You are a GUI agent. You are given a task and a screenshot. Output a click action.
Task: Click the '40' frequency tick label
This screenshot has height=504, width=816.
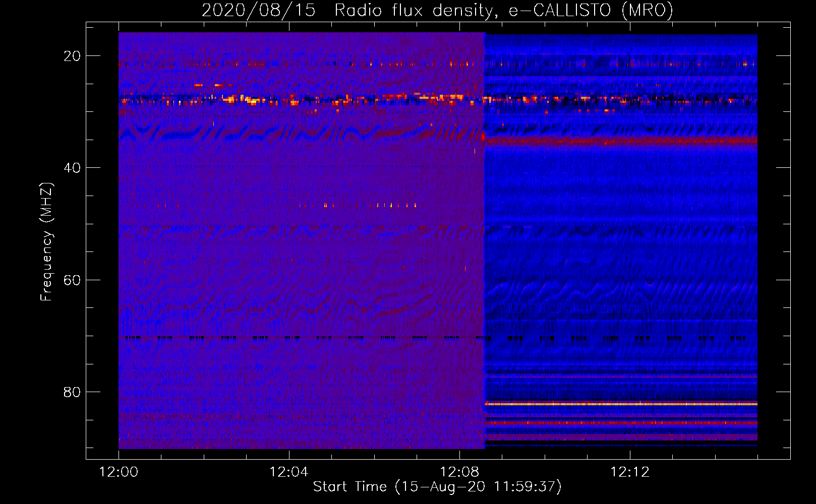coord(72,168)
